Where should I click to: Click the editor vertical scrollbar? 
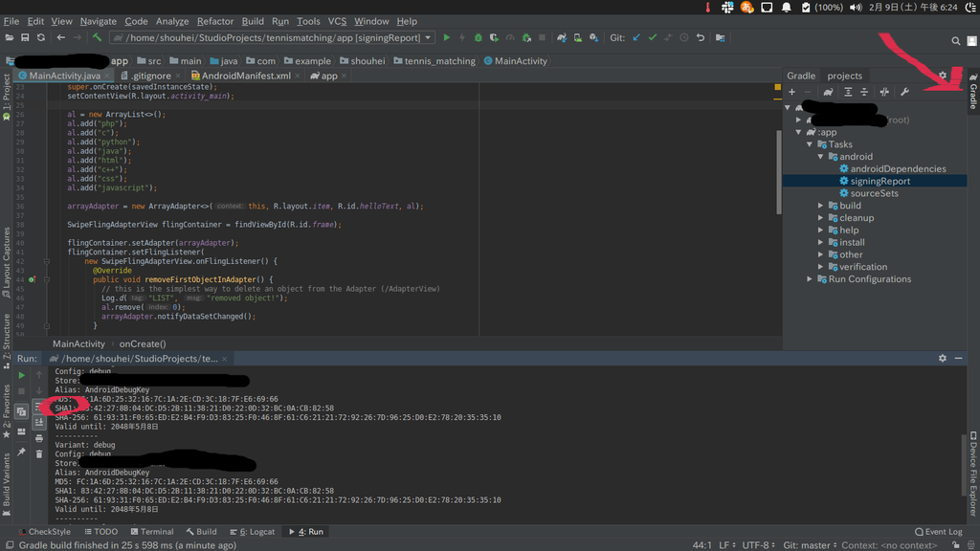pyautogui.click(x=778, y=172)
